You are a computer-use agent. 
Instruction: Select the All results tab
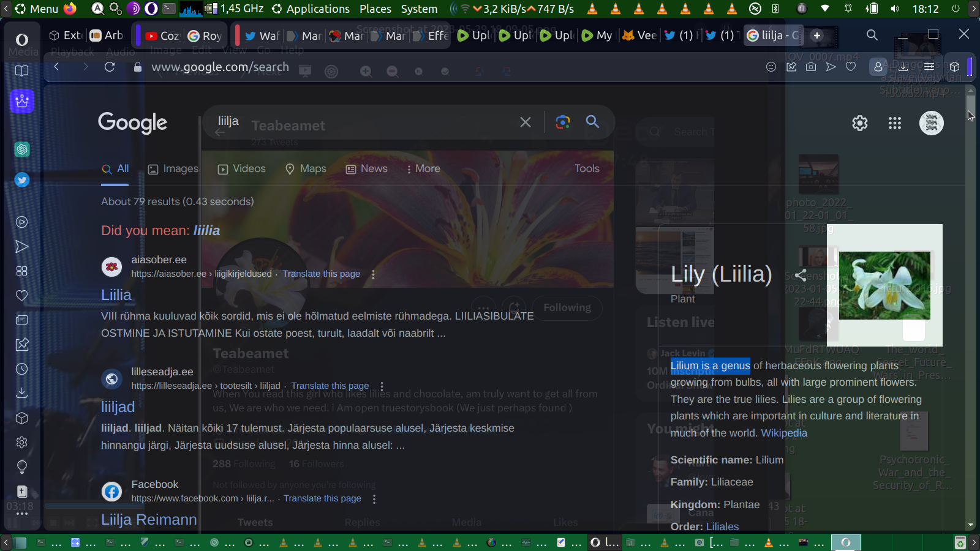(x=115, y=168)
